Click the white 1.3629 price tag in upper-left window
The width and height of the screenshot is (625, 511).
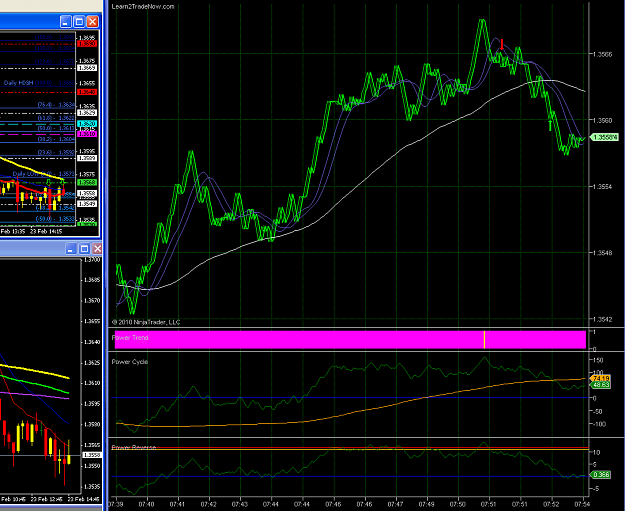[87, 113]
